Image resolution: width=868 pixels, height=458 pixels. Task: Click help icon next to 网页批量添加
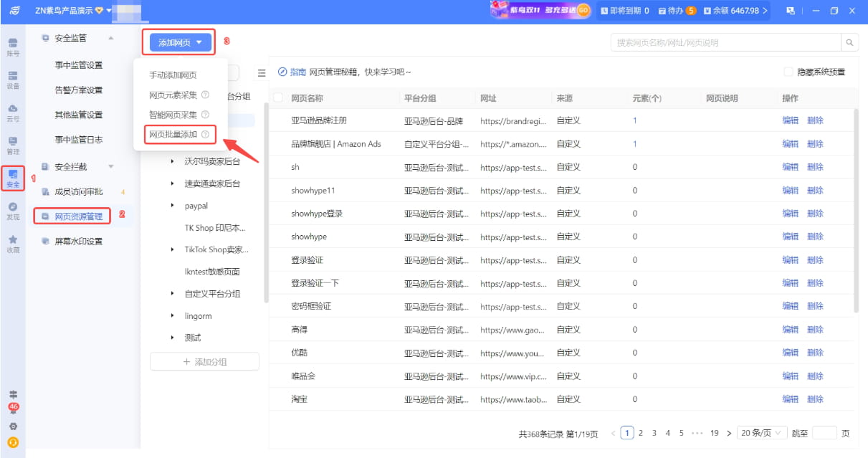pos(205,135)
